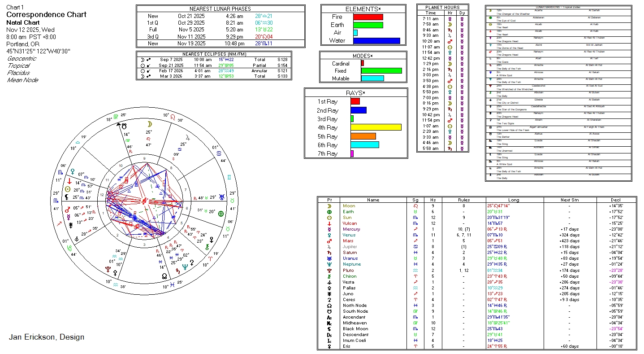The image size is (644, 354).
Task: Click the Pluto glyph in the planet table
Action: tap(329, 271)
